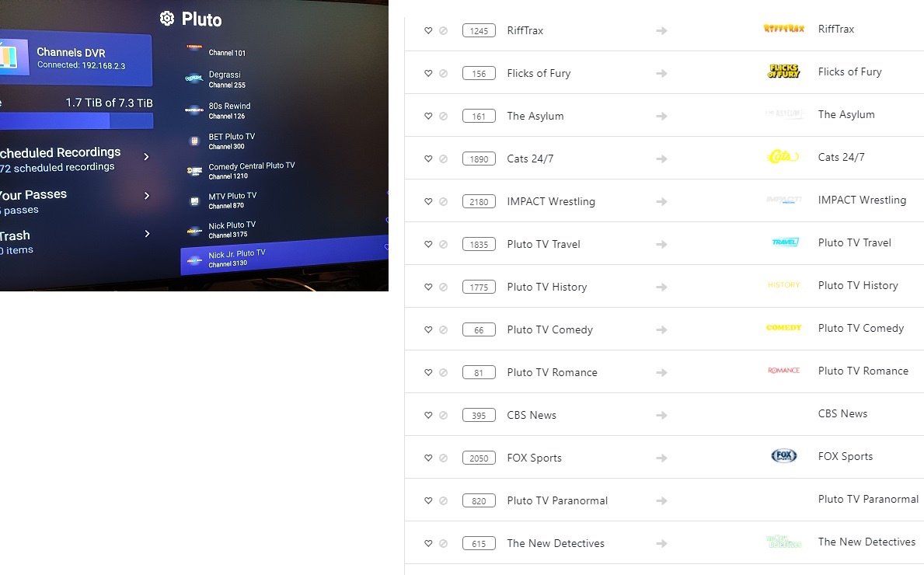Image resolution: width=924 pixels, height=575 pixels.
Task: Disable CBS News using the block icon
Action: 443,416
